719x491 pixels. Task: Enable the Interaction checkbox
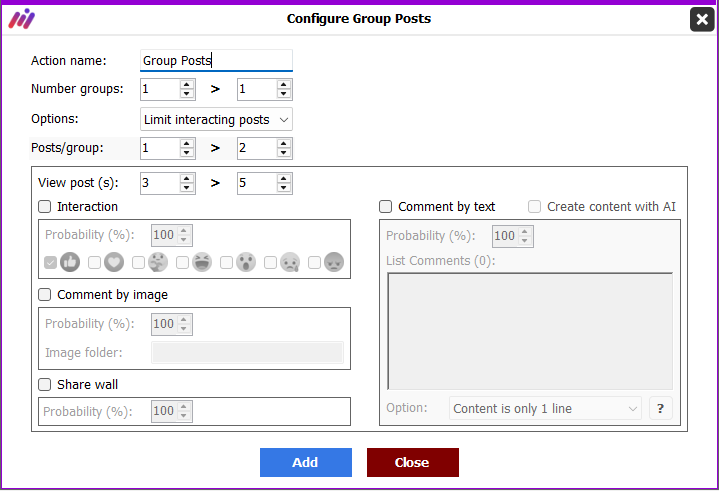point(44,207)
